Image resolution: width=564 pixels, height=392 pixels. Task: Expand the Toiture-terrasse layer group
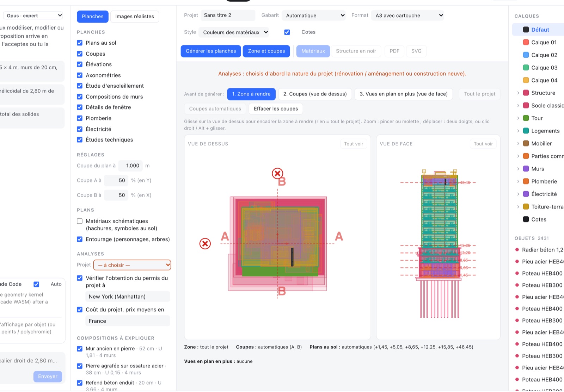point(518,207)
